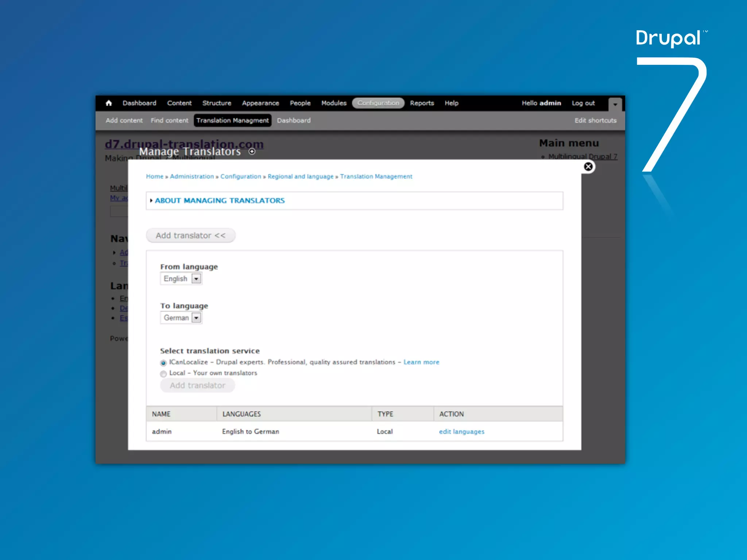Expand About Managing Translators section
Image resolution: width=747 pixels, height=560 pixels.
coord(220,201)
